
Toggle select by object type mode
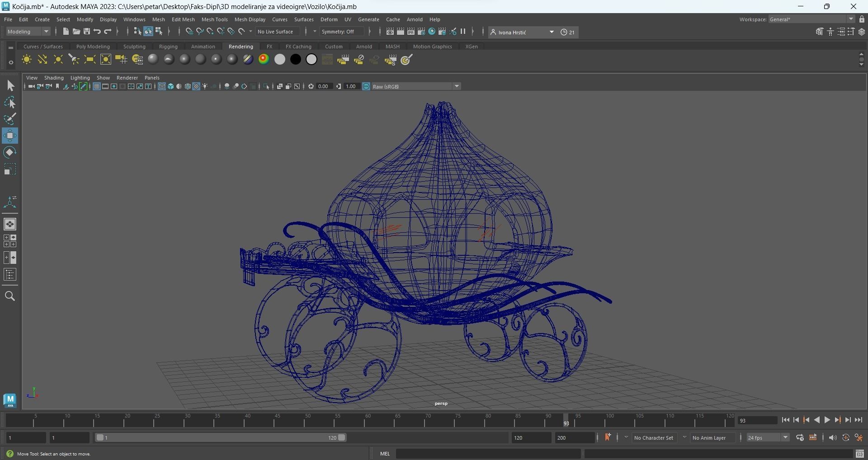(148, 32)
